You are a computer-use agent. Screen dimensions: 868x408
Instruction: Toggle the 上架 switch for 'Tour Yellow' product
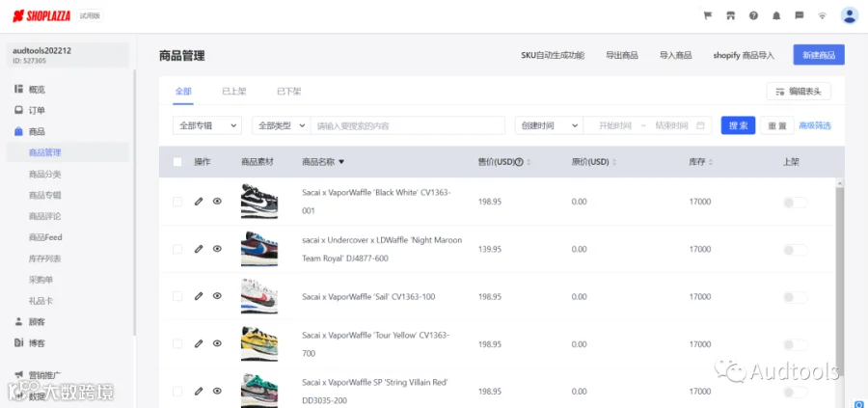[x=796, y=345]
